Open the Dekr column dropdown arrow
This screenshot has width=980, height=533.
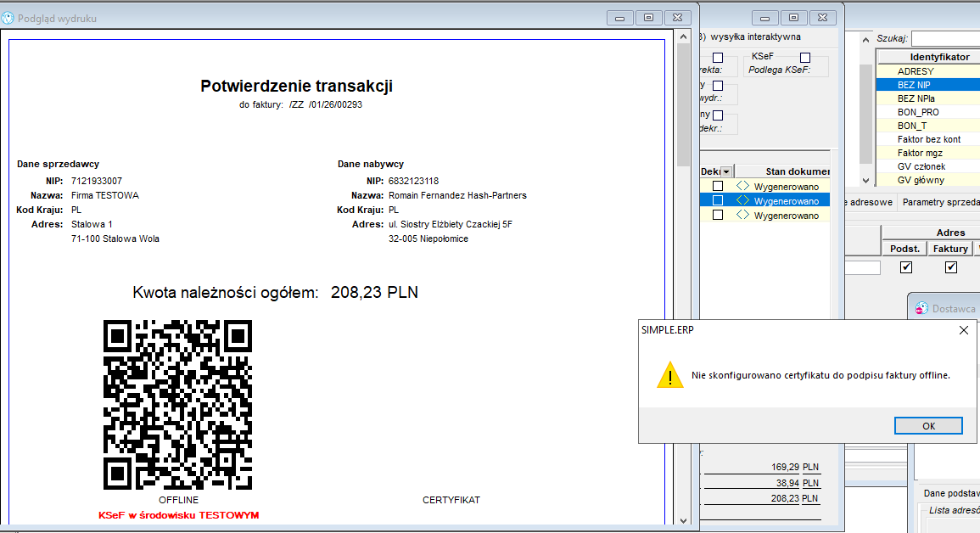726,171
